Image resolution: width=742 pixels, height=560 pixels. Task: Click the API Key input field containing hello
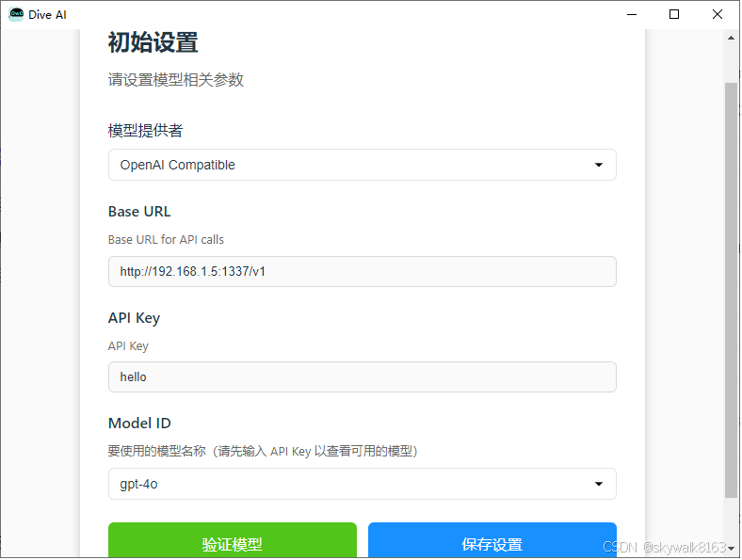click(362, 377)
